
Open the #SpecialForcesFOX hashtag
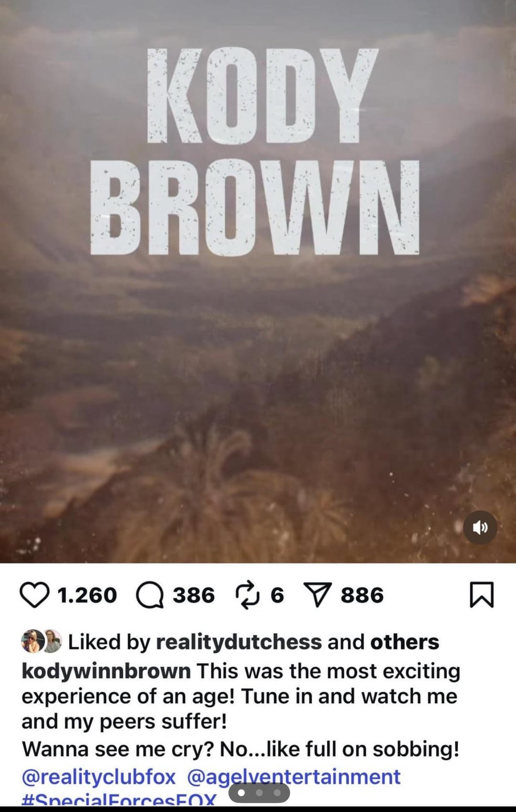(119, 799)
